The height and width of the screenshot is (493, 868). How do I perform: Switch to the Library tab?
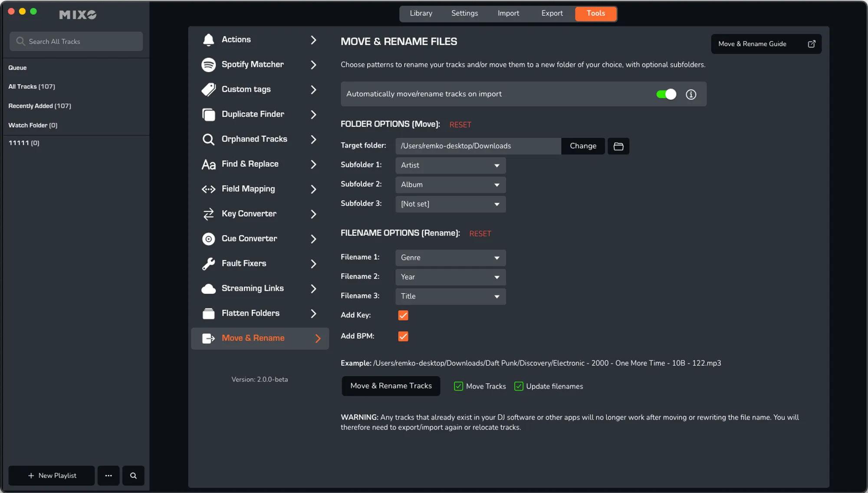click(421, 13)
